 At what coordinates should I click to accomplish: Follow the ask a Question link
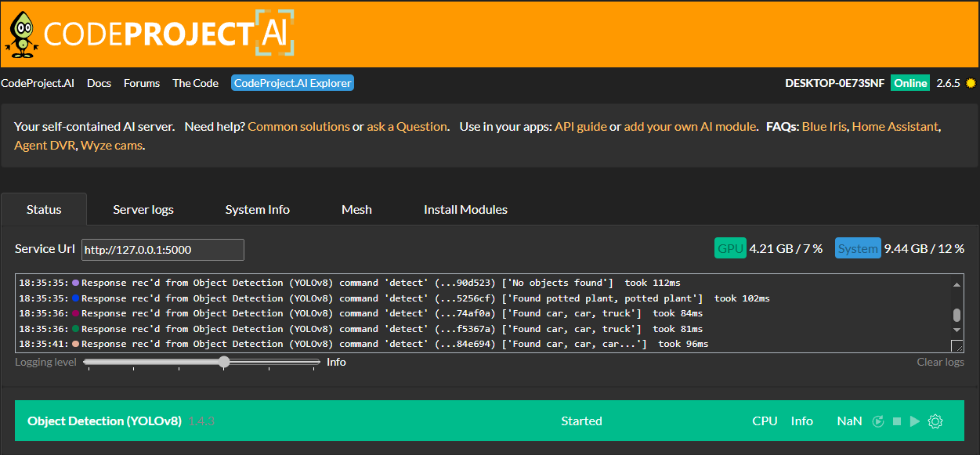coord(407,126)
